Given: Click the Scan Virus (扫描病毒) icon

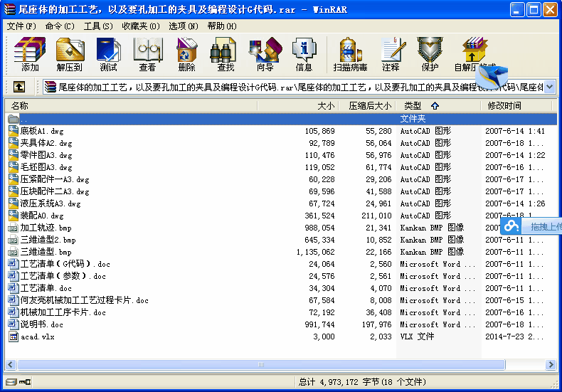Looking at the screenshot, I should point(350,55).
